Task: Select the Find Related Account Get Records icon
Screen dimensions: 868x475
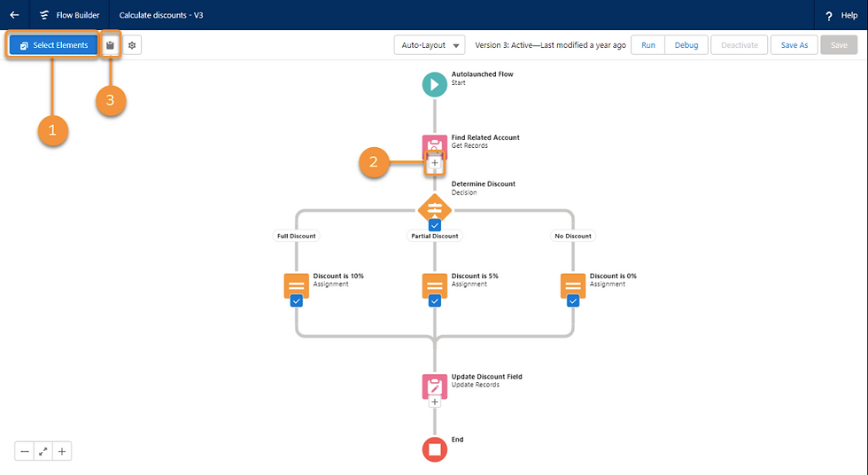Action: 435,145
